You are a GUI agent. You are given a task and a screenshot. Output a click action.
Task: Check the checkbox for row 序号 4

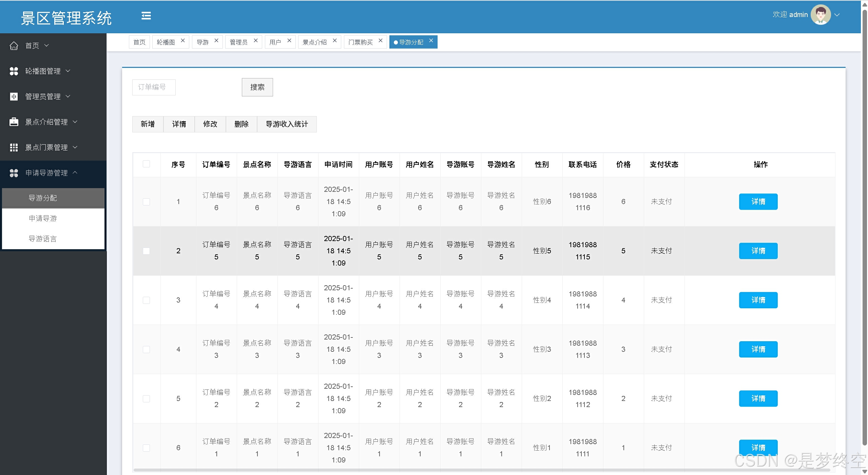pos(147,349)
